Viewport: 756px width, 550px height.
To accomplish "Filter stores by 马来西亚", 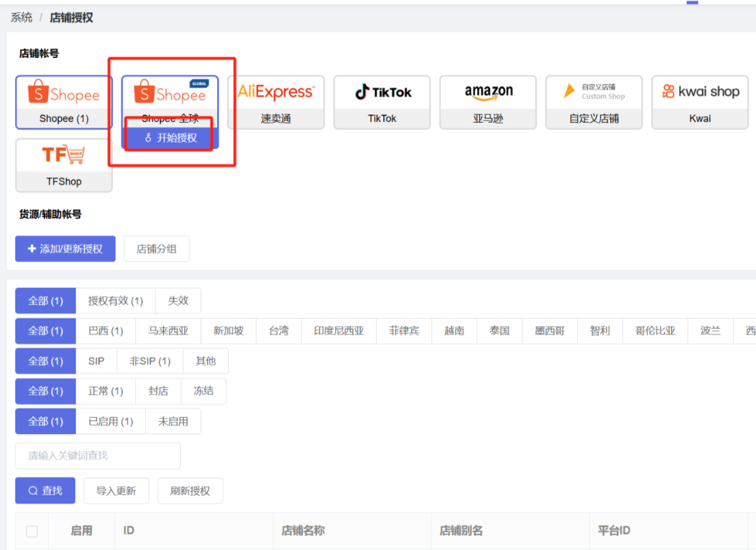I will click(168, 331).
